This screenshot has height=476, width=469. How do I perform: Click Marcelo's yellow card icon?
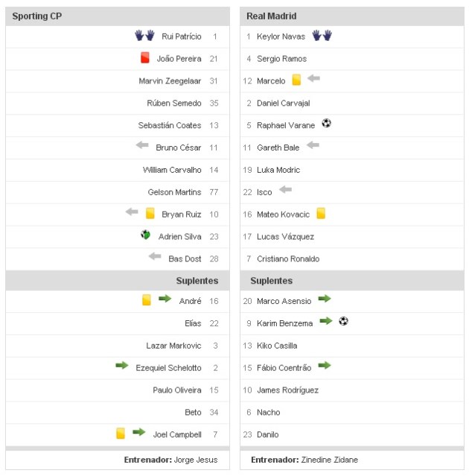pos(296,80)
